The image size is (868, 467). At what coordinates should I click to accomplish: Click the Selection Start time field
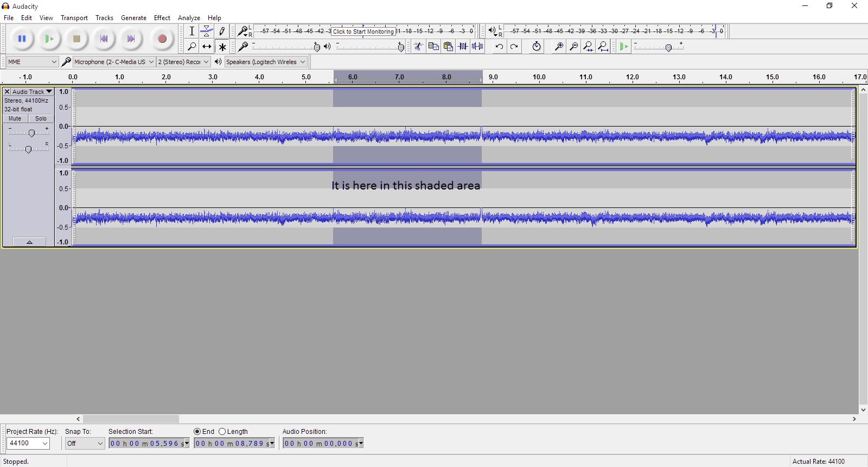click(x=149, y=444)
